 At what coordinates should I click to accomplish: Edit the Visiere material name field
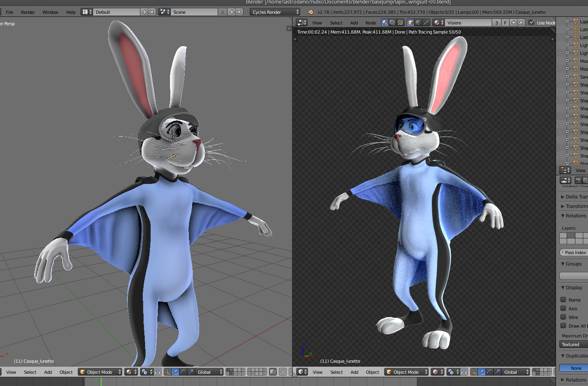469,22
